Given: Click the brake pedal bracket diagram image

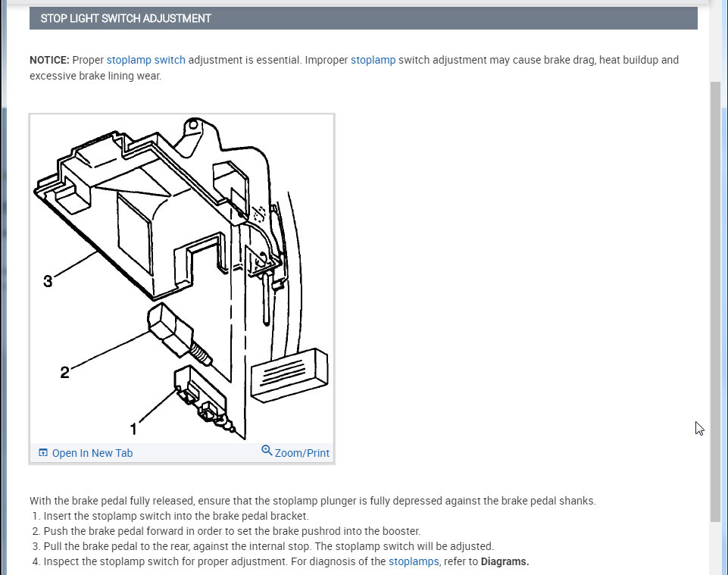Looking at the screenshot, I should [x=182, y=279].
